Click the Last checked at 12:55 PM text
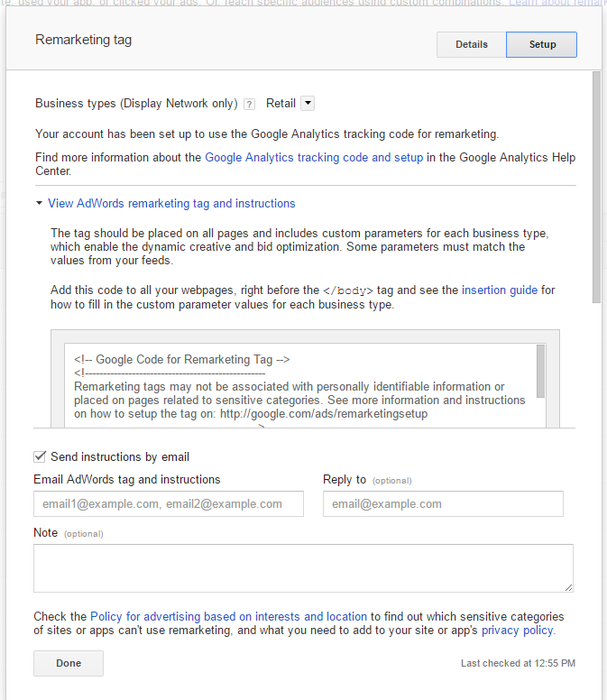This screenshot has height=700, width=607. [x=519, y=663]
